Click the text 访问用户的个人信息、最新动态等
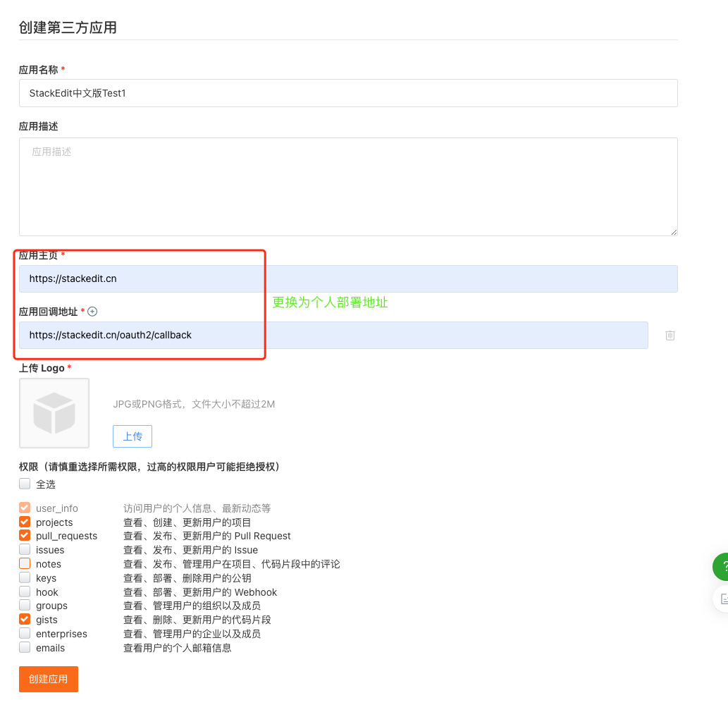 [x=197, y=508]
